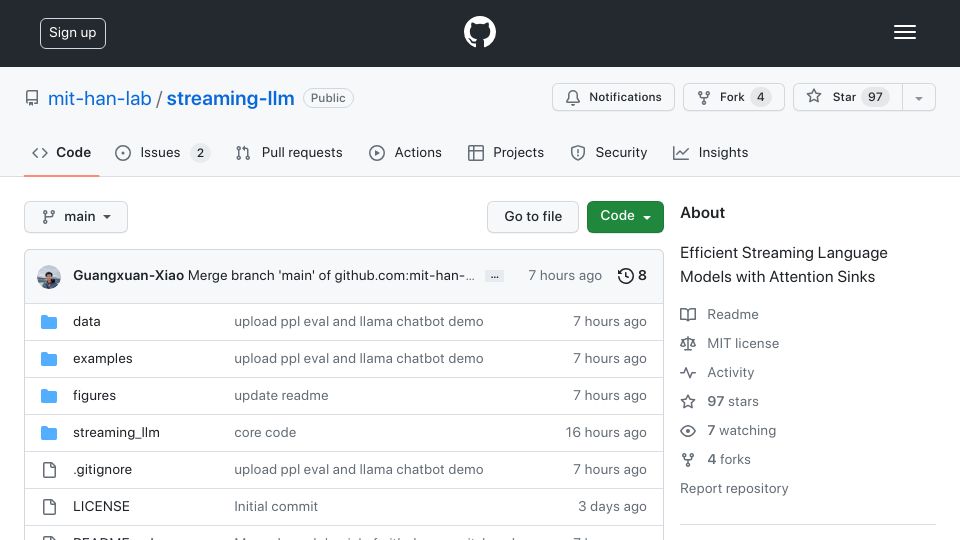The image size is (960, 540).
Task: Click the '3 days ago' timestamp
Action: coord(612,506)
